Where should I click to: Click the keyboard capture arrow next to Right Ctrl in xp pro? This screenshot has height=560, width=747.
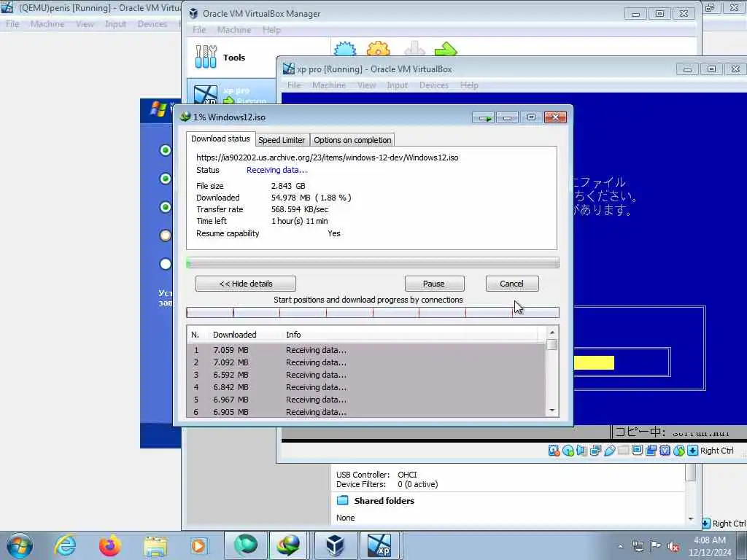(x=693, y=451)
